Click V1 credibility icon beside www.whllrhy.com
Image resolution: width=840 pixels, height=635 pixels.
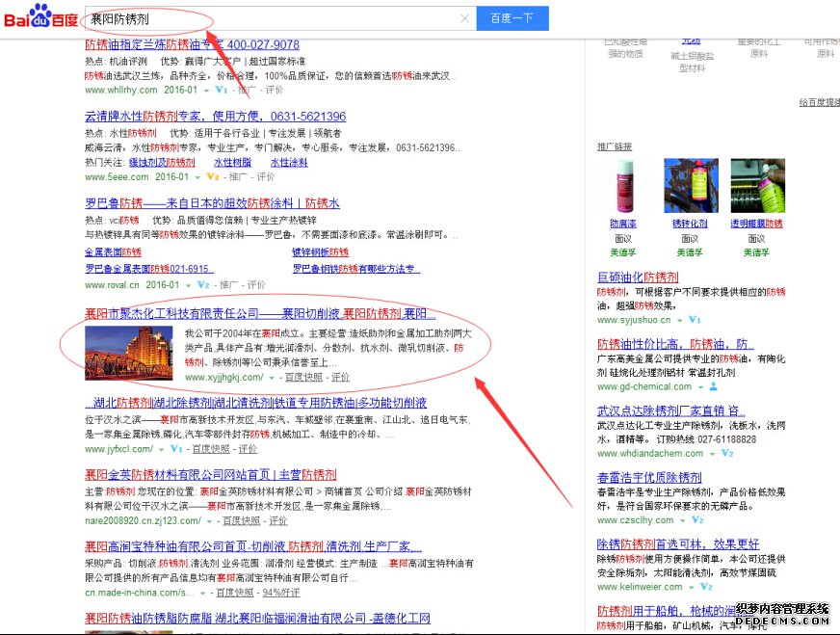[221, 90]
